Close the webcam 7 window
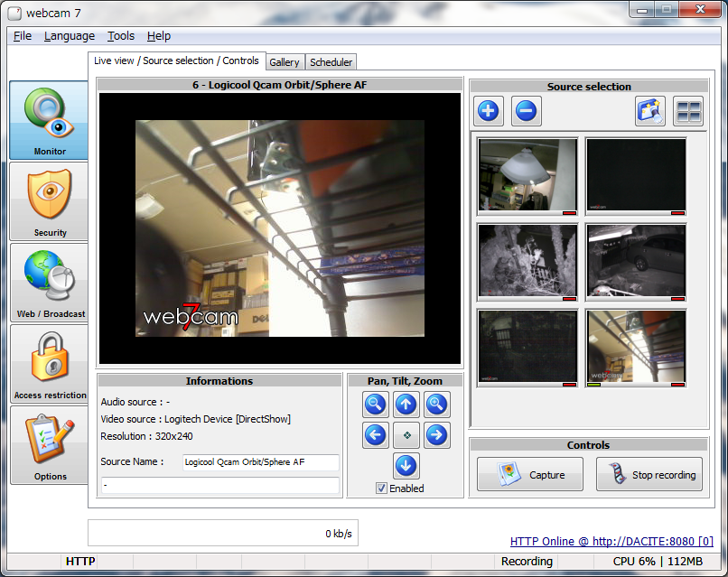This screenshot has width=728, height=577. (x=700, y=10)
